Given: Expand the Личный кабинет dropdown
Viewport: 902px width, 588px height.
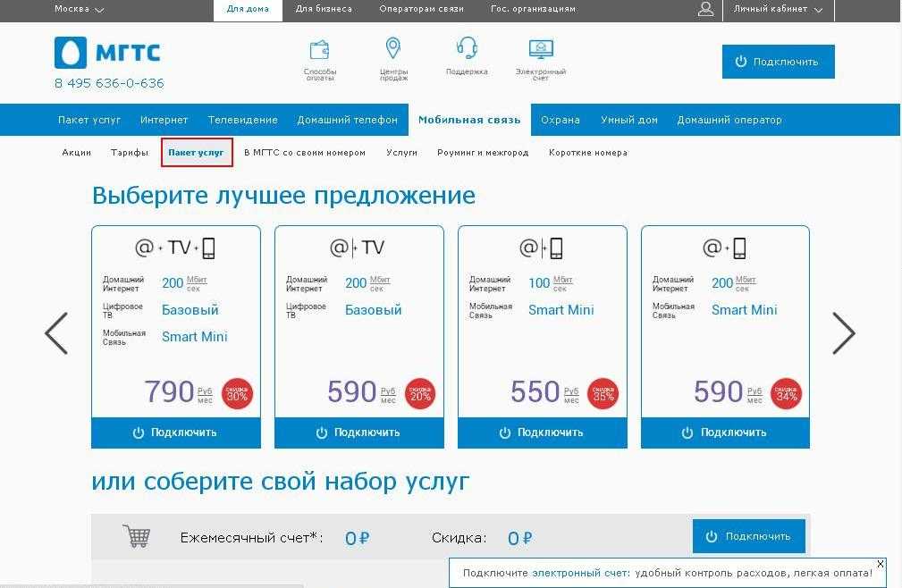Looking at the screenshot, I should 779,9.
